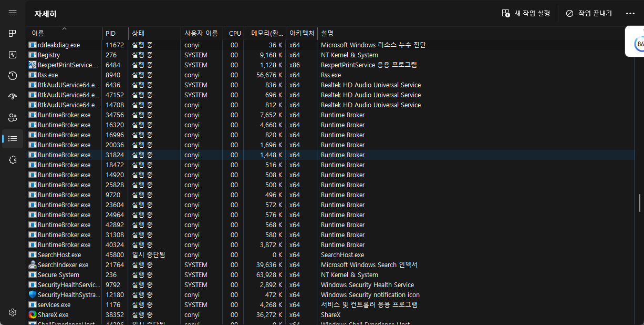This screenshot has width=644, height=325.
Task: Select the Details list icon in sidebar
Action: [x=13, y=139]
